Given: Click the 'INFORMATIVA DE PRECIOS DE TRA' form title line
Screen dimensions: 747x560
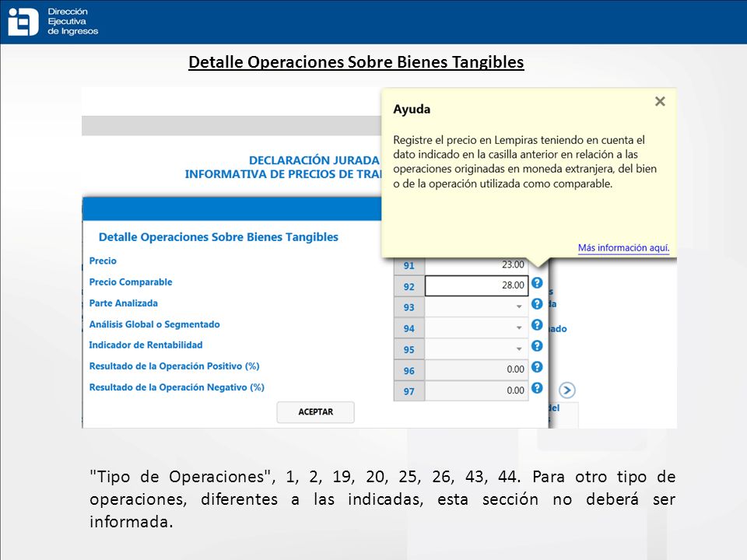Looking at the screenshot, I should click(283, 174).
